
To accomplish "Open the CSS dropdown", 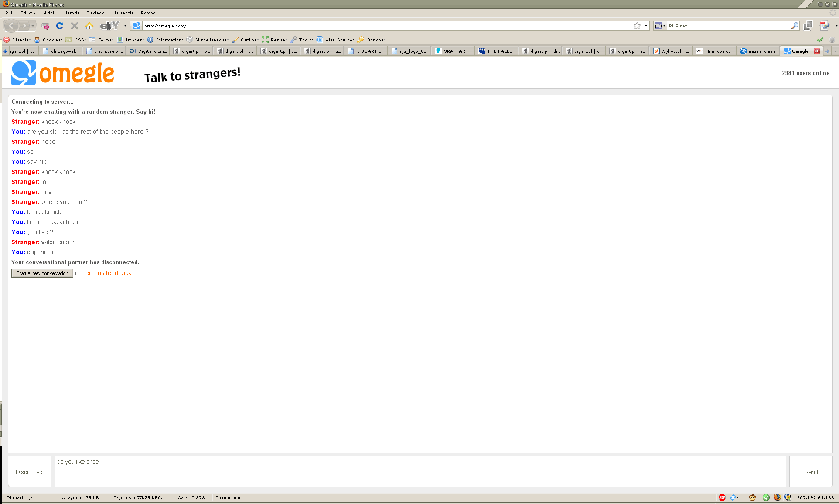I will coord(76,40).
